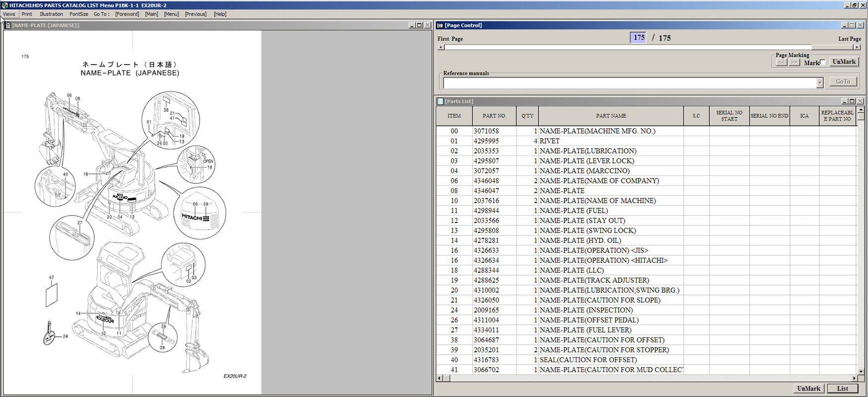Open the FontSize menu
Image resolution: width=868 pixels, height=397 pixels.
coord(78,14)
